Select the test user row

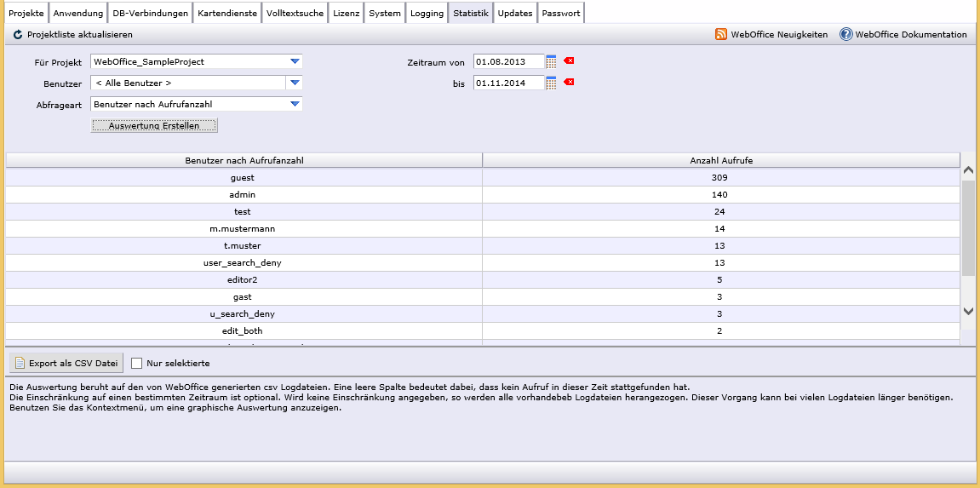tap(483, 212)
